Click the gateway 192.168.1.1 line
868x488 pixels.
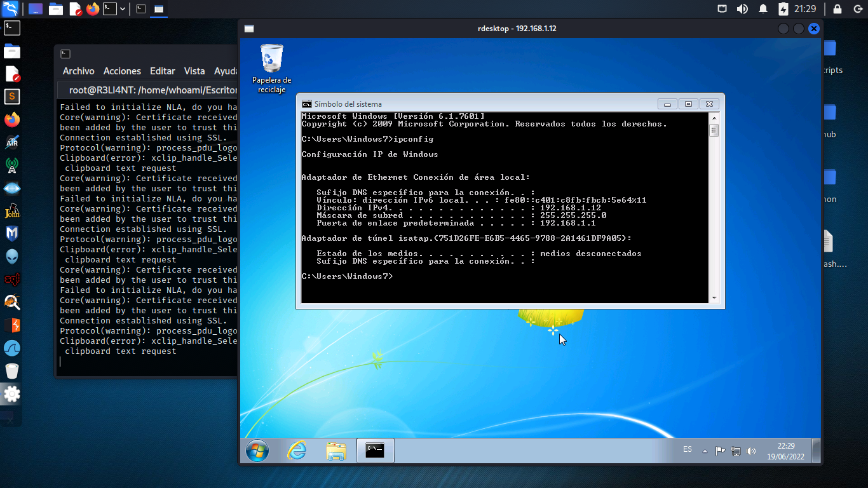(456, 223)
